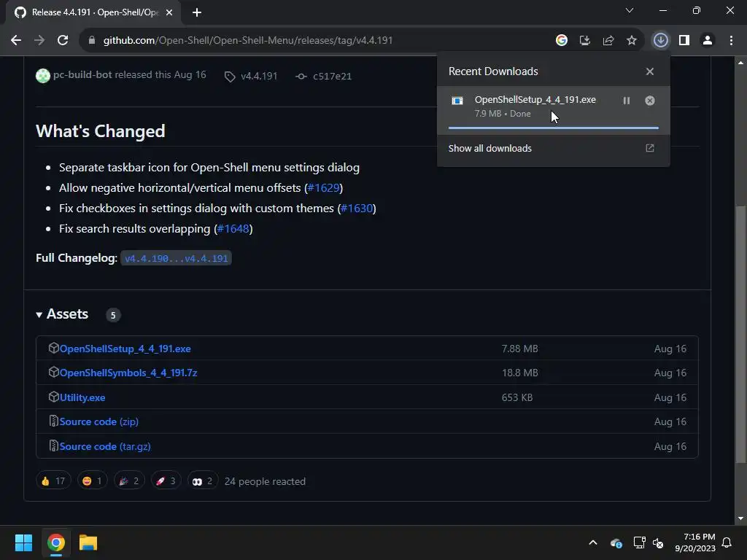The width and height of the screenshot is (747, 560).
Task: Click Show all downloads
Action: click(489, 149)
